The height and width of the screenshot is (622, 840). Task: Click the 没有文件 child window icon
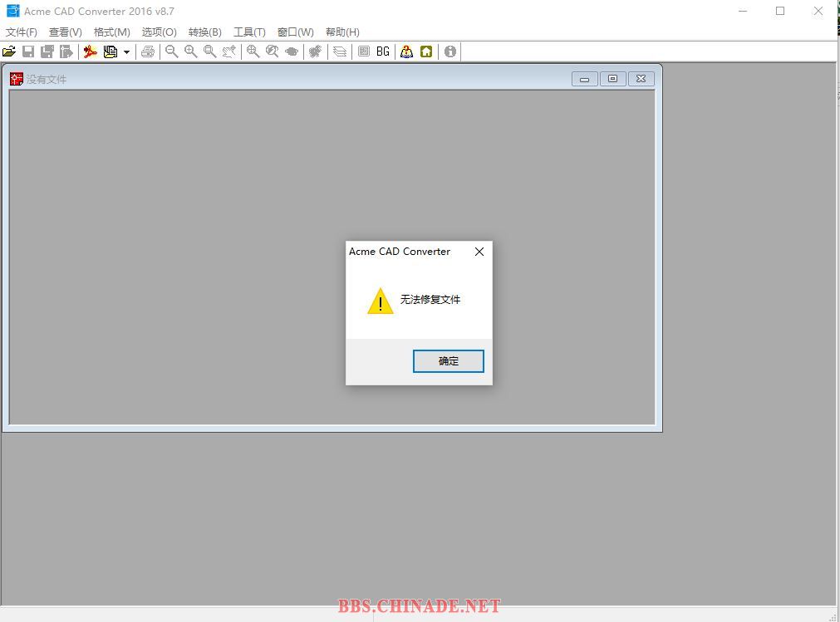(16, 79)
